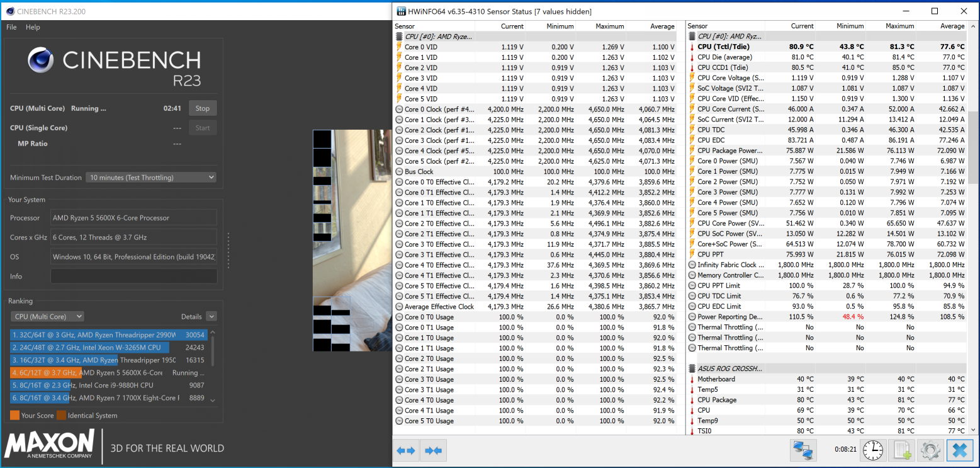Image resolution: width=980 pixels, height=468 pixels.
Task: Click the Motherboard temperature thermometer icon
Action: coord(692,379)
